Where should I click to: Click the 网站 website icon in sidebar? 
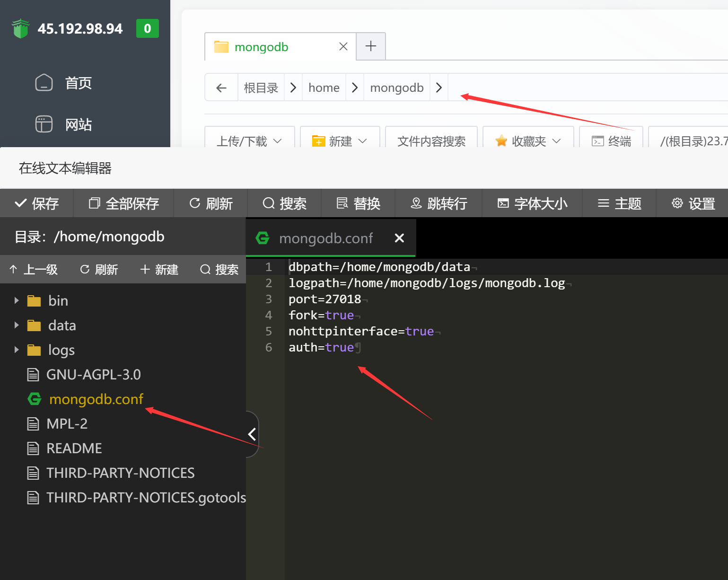44,124
